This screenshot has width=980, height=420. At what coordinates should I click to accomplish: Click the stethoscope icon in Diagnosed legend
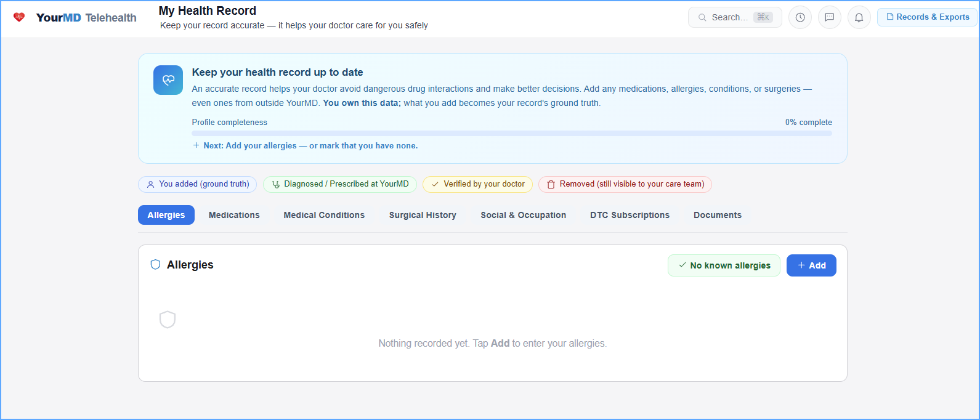[276, 184]
